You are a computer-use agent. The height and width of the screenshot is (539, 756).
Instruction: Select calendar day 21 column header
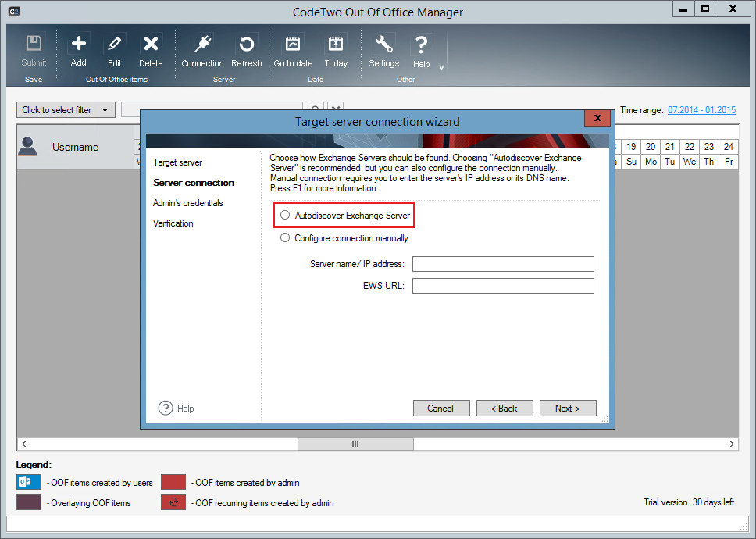tap(669, 147)
